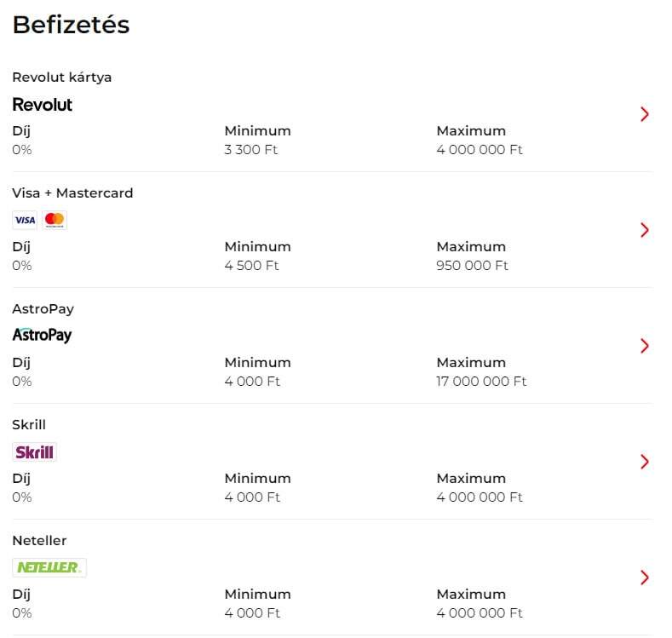Click the Befizetés page heading

coord(72,25)
